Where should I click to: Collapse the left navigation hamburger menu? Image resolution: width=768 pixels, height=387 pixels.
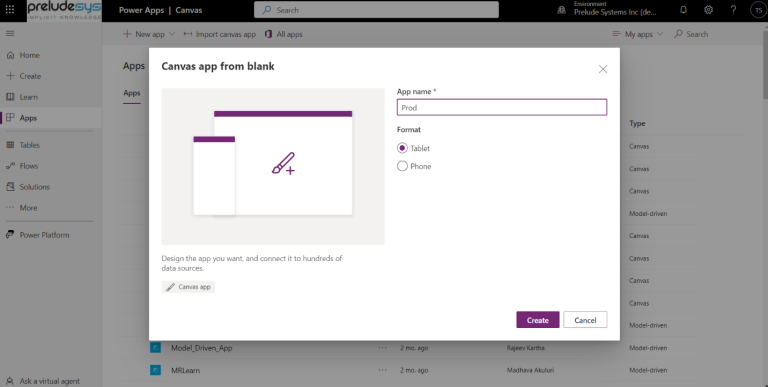pos(10,34)
